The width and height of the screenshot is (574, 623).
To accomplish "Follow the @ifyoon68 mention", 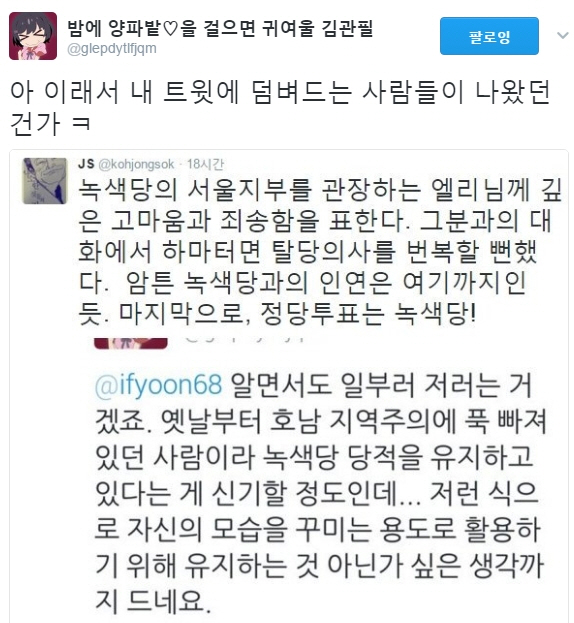I will (158, 385).
